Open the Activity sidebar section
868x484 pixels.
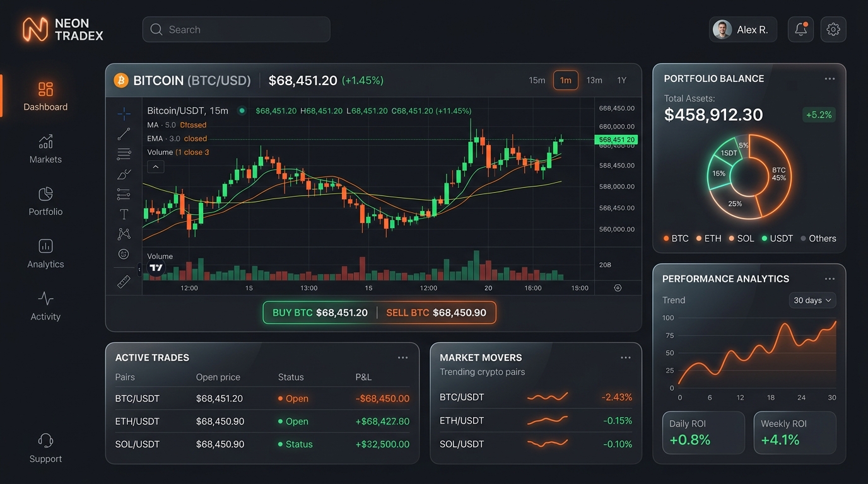pyautogui.click(x=45, y=306)
